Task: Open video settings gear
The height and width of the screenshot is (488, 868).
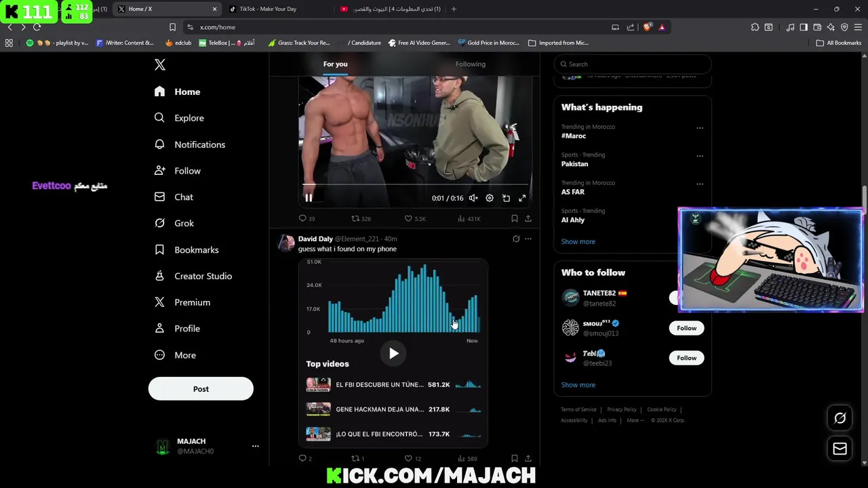Action: click(x=490, y=198)
